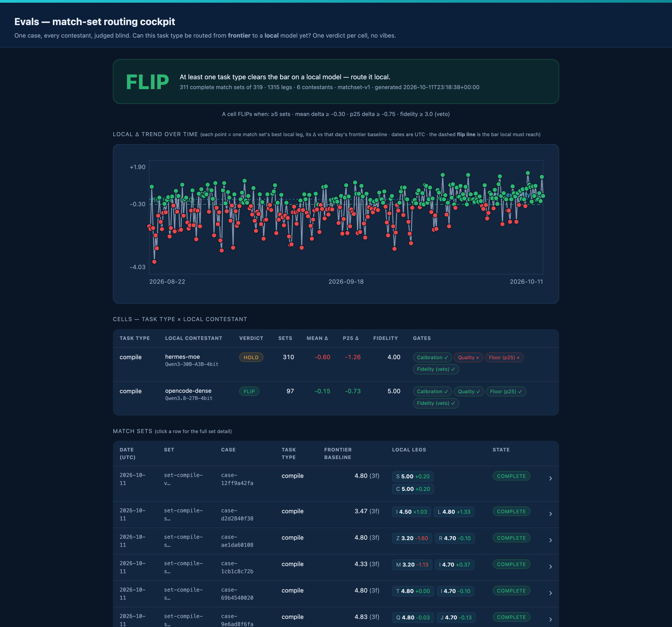Viewport: 672px width, 627px height.
Task: Click the COMPLETE state badge for case-12ff9a42fa
Action: pos(511,476)
